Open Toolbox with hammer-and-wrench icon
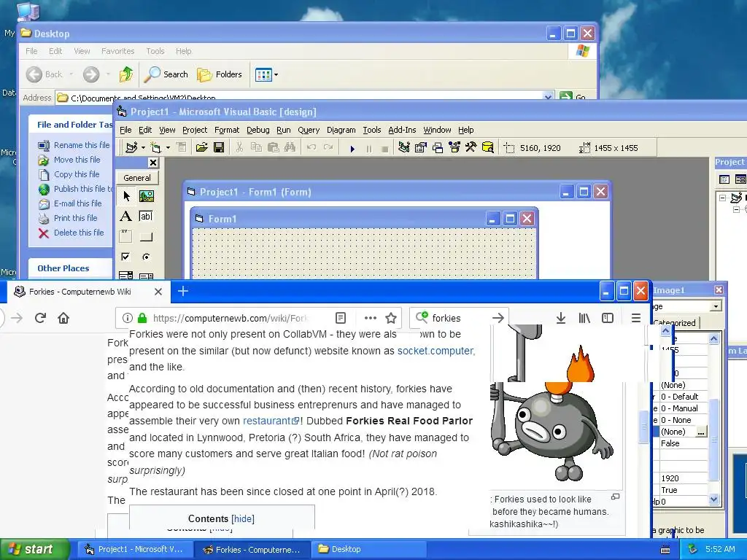This screenshot has width=747, height=560. point(471,147)
